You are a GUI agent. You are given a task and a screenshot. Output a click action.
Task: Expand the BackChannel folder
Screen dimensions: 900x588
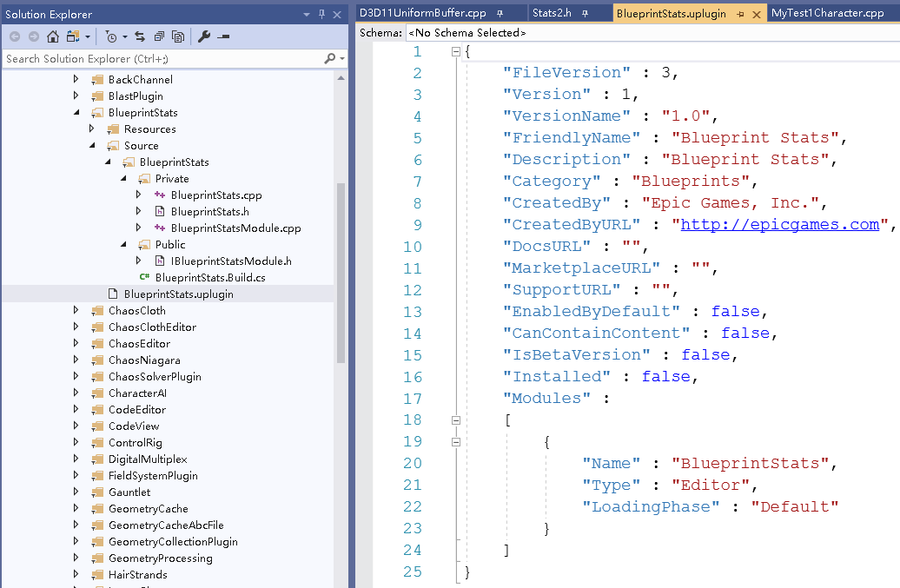click(x=76, y=79)
